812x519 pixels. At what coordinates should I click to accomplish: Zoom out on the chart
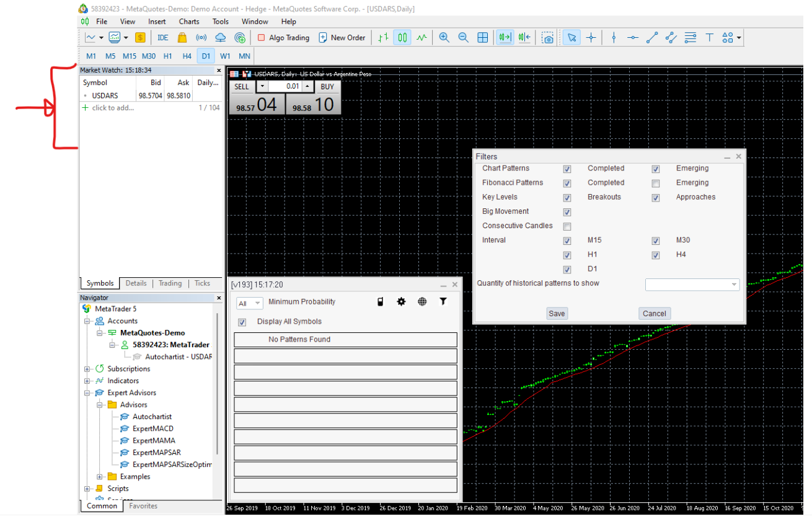coord(463,38)
